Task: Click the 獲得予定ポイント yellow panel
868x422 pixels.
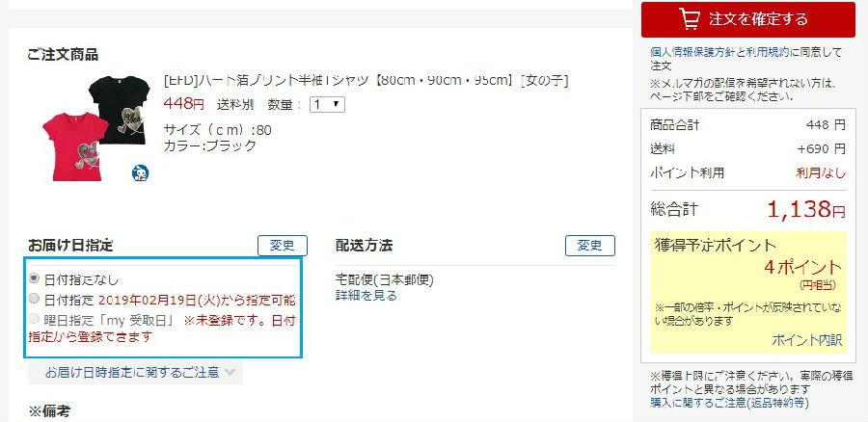Action: tap(749, 292)
